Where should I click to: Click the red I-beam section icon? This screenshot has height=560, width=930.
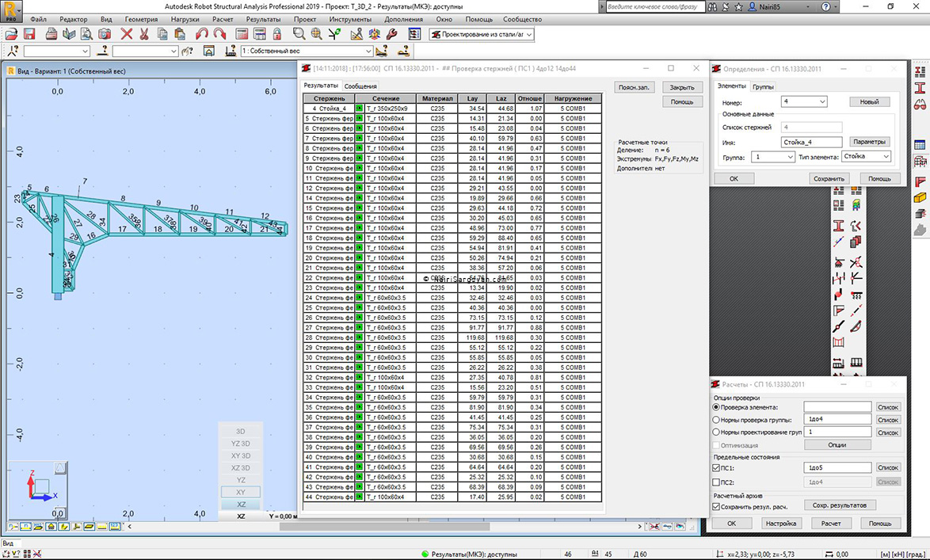coord(920,88)
